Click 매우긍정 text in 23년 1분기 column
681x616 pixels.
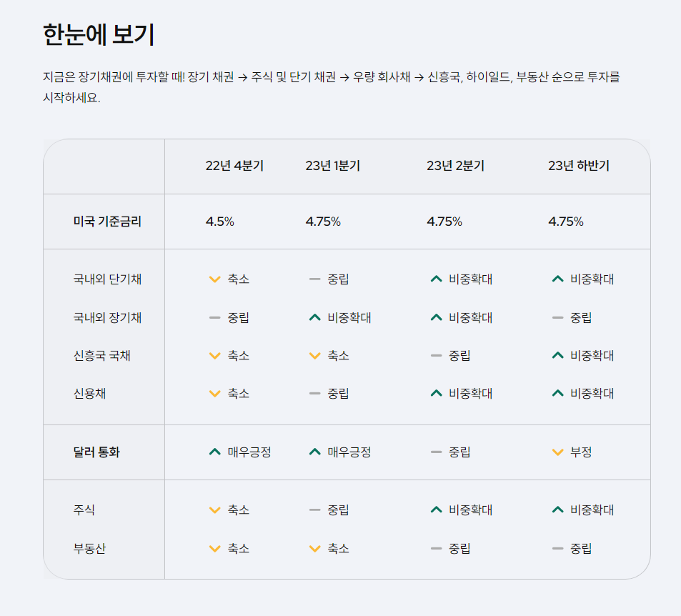[x=349, y=452]
